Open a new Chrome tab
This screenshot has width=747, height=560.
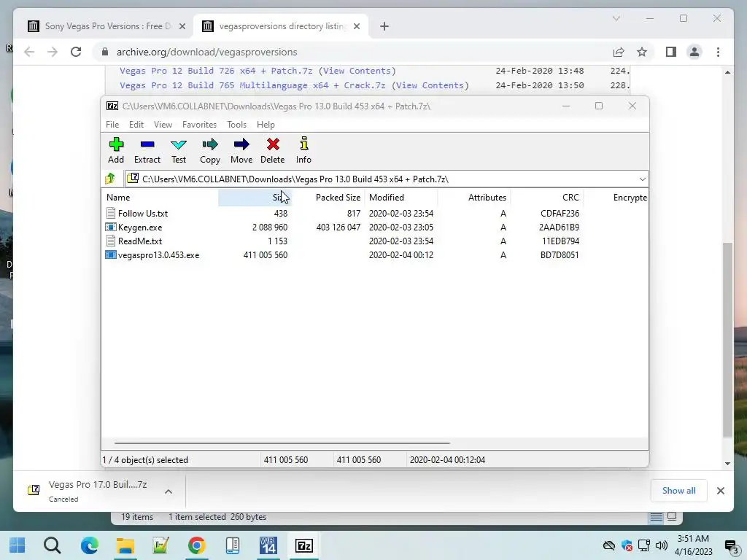384,26
